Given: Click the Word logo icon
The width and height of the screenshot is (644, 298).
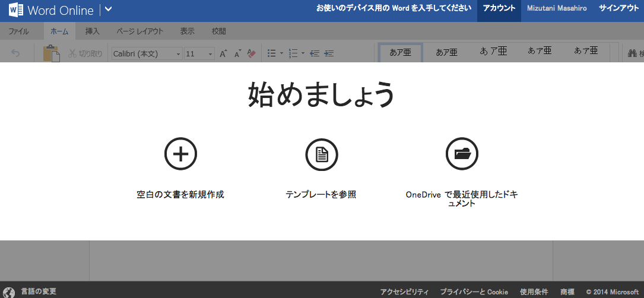Looking at the screenshot, I should click(15, 10).
